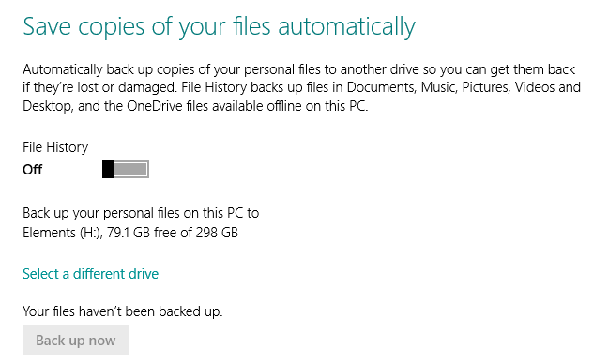The image size is (593, 364).
Task: Click the File History label above the switch
Action: coord(55,147)
